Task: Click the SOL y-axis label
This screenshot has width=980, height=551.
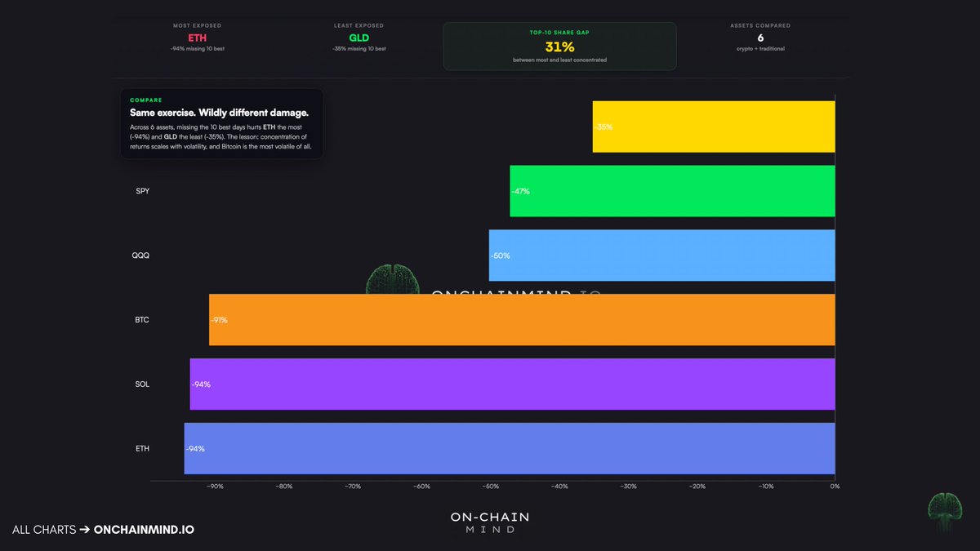Action: click(142, 384)
